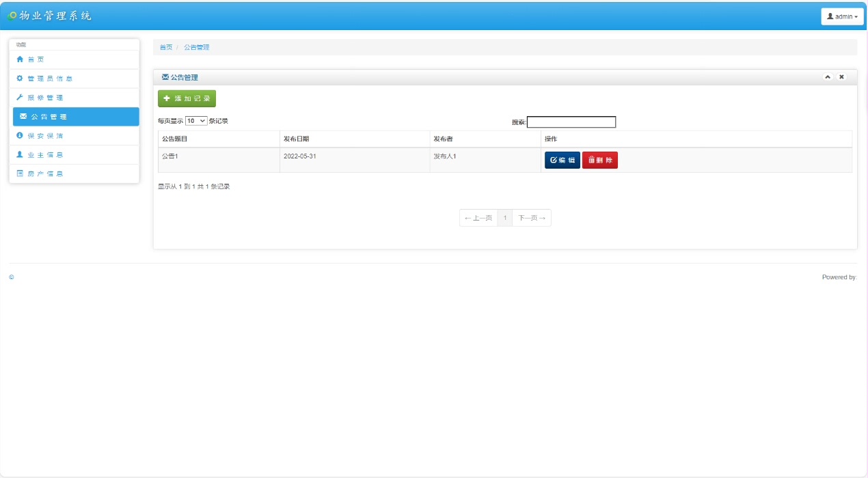Click the 上一页 pagination button

click(478, 218)
